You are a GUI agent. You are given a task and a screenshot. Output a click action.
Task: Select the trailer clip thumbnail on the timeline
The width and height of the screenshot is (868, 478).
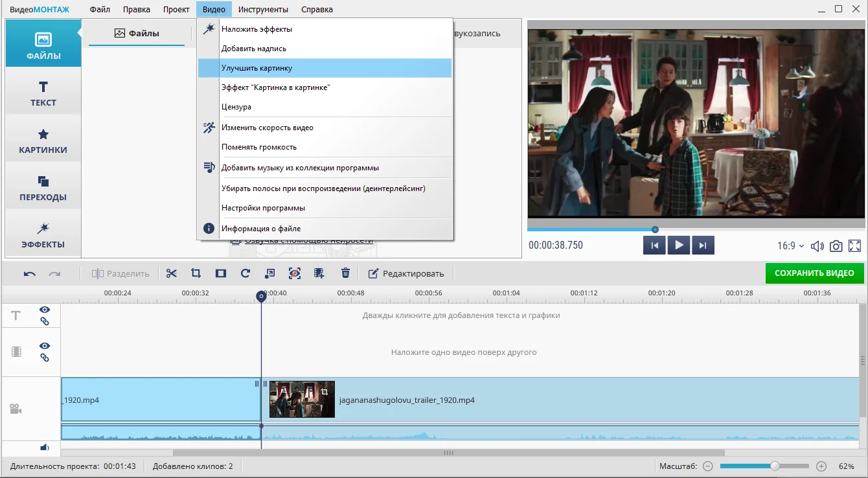[x=302, y=400]
